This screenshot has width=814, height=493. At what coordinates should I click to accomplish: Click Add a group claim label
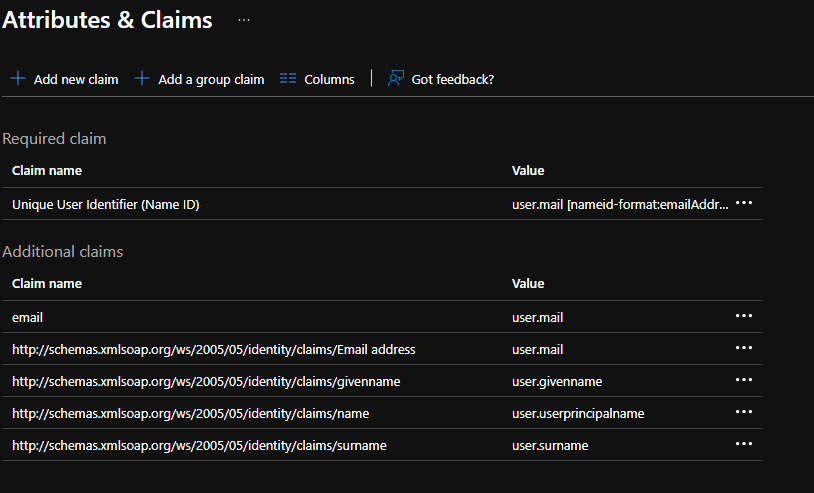tap(211, 79)
